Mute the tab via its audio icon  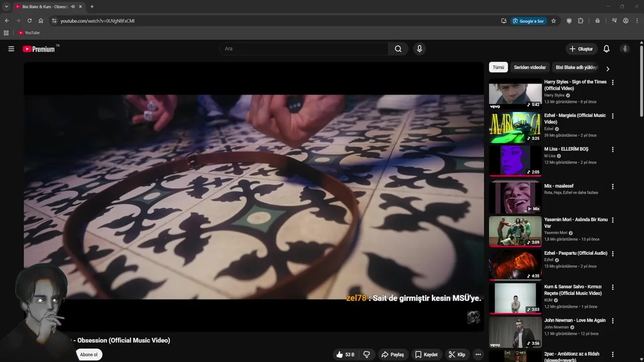73,7
